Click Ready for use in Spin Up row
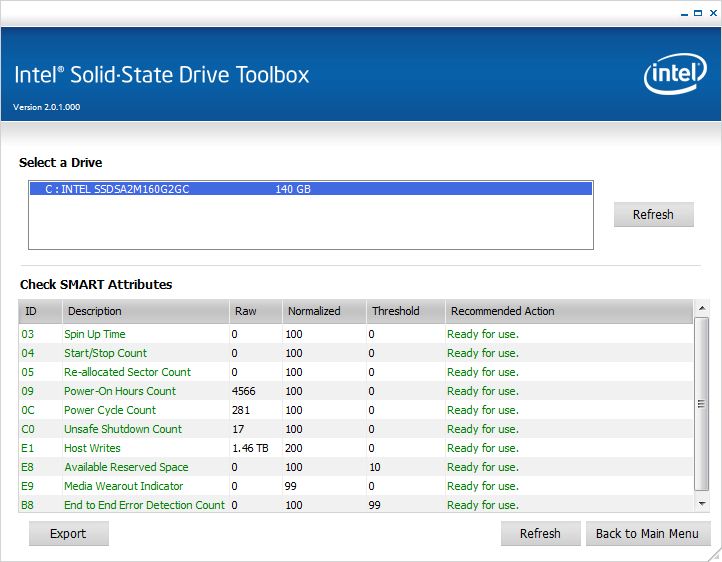722x562 pixels. [483, 334]
